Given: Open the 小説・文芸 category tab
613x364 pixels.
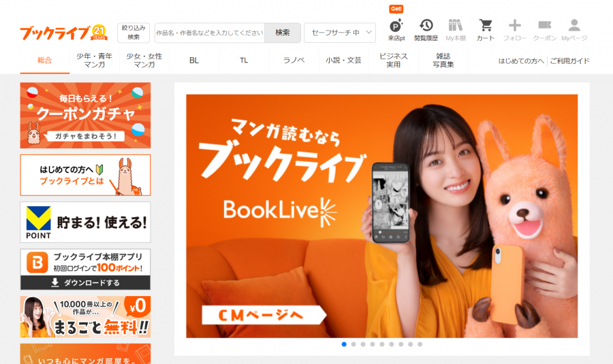Looking at the screenshot, I should [x=344, y=60].
